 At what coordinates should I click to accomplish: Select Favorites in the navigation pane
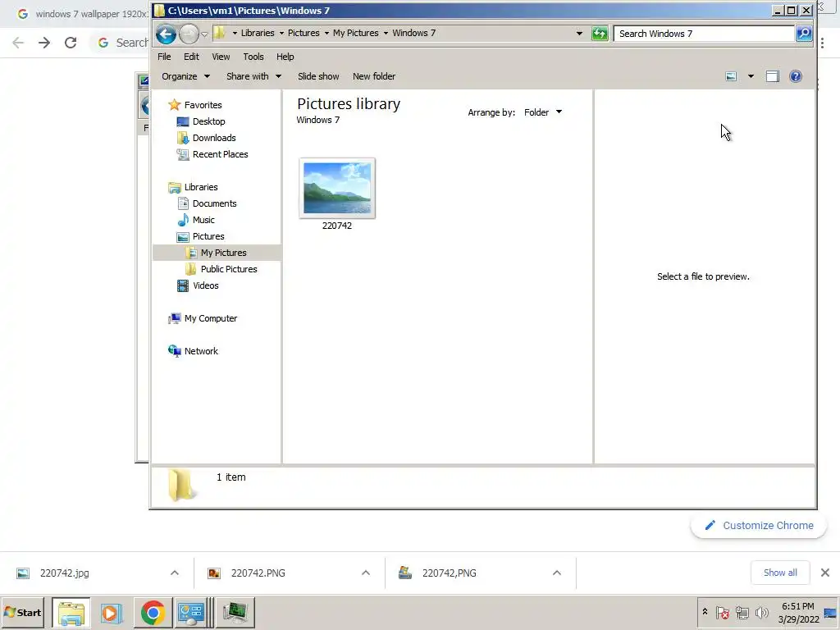[203, 105]
